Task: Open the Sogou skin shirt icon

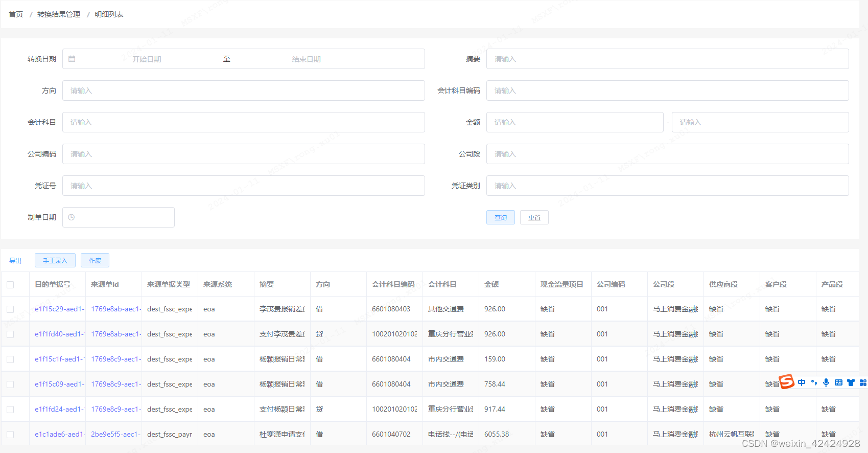Action: click(851, 382)
